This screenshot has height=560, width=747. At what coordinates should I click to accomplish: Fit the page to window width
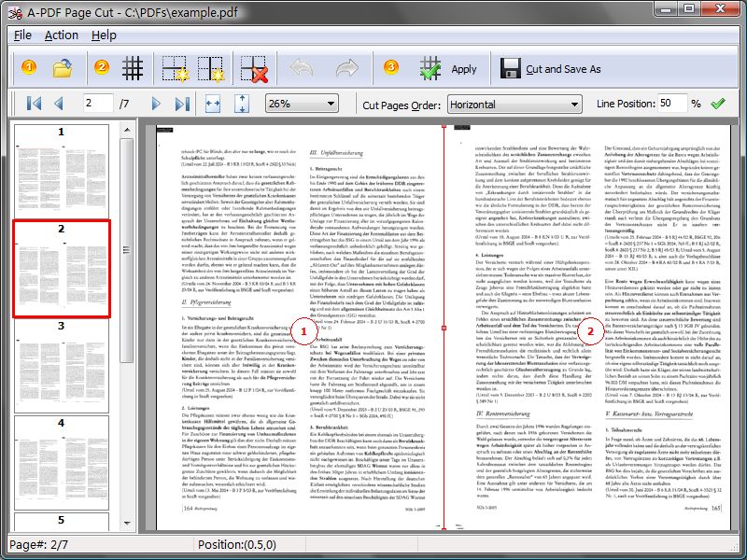tap(213, 102)
